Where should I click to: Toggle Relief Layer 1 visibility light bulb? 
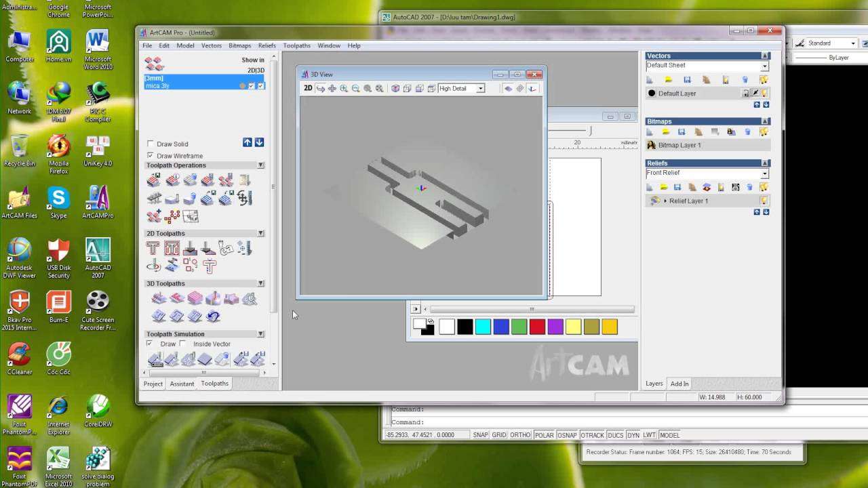click(764, 201)
